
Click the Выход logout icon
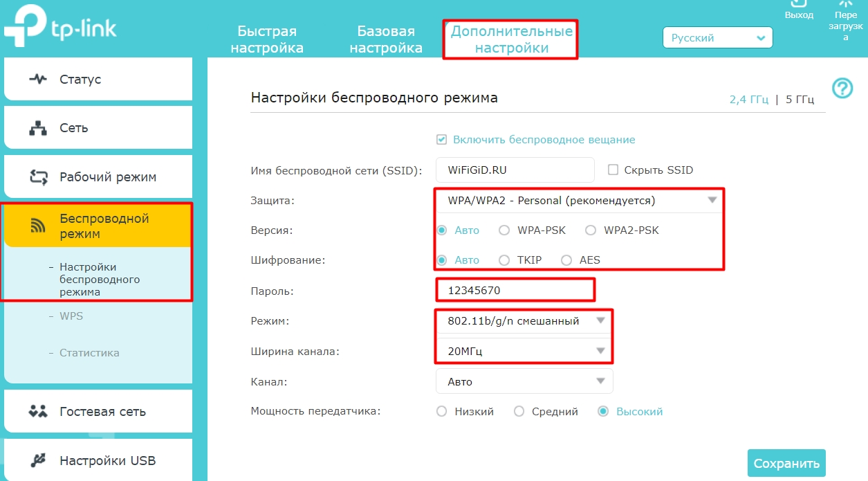click(x=799, y=3)
